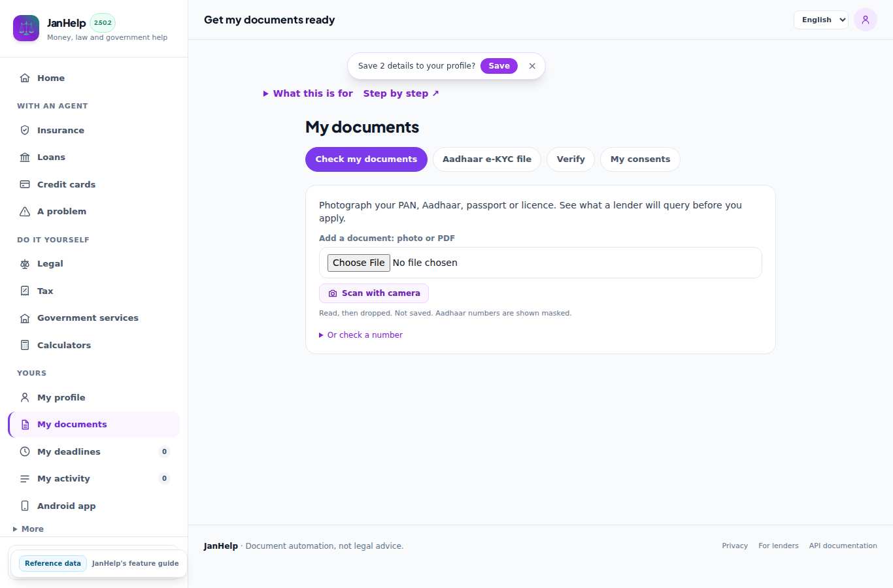Click the warning triangle icon beside A problem
The height and width of the screenshot is (588, 893).
click(x=25, y=211)
